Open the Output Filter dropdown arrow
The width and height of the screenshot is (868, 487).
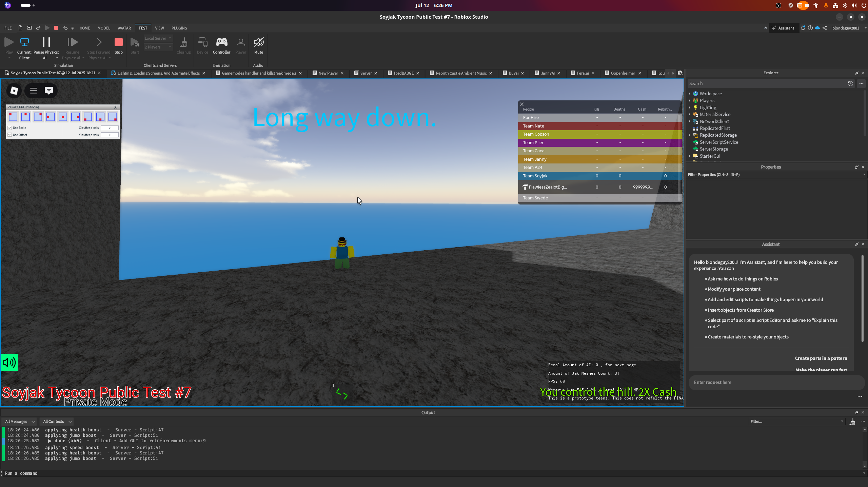tap(842, 422)
